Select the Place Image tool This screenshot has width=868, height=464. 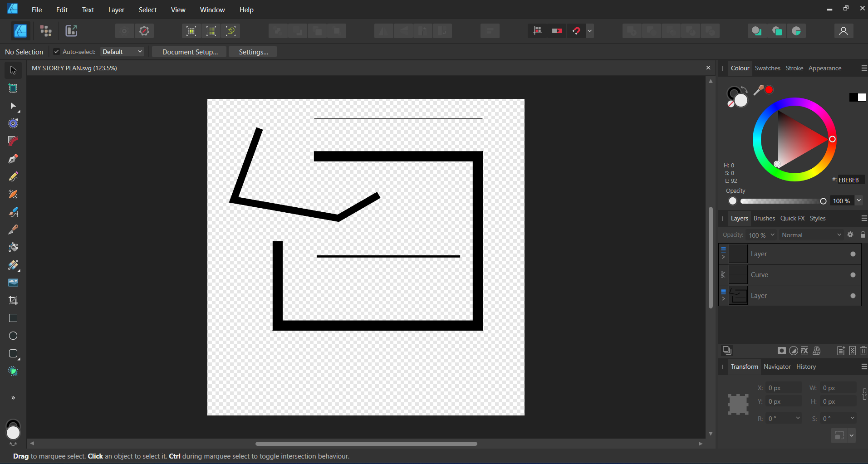coord(13,283)
